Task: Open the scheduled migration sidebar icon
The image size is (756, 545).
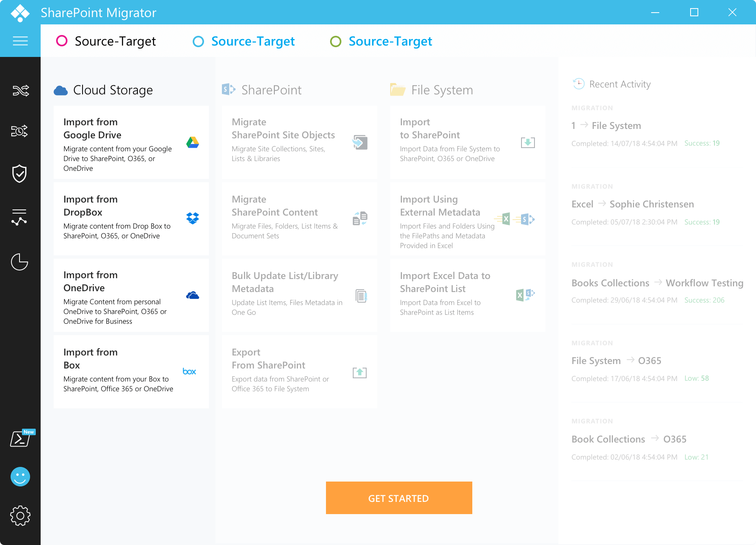Action: (20, 131)
